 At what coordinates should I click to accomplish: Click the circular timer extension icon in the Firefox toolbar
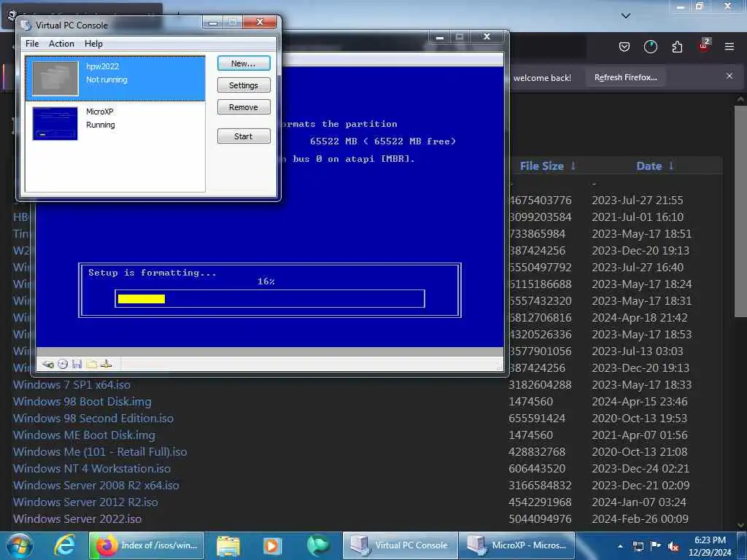coord(650,47)
